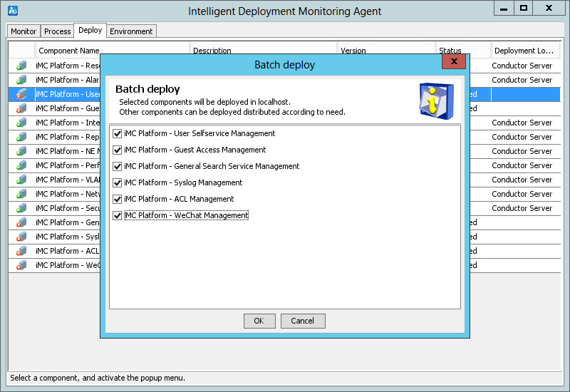Image resolution: width=570 pixels, height=392 pixels.
Task: Cancel the Batch deploy dialog
Action: [302, 321]
